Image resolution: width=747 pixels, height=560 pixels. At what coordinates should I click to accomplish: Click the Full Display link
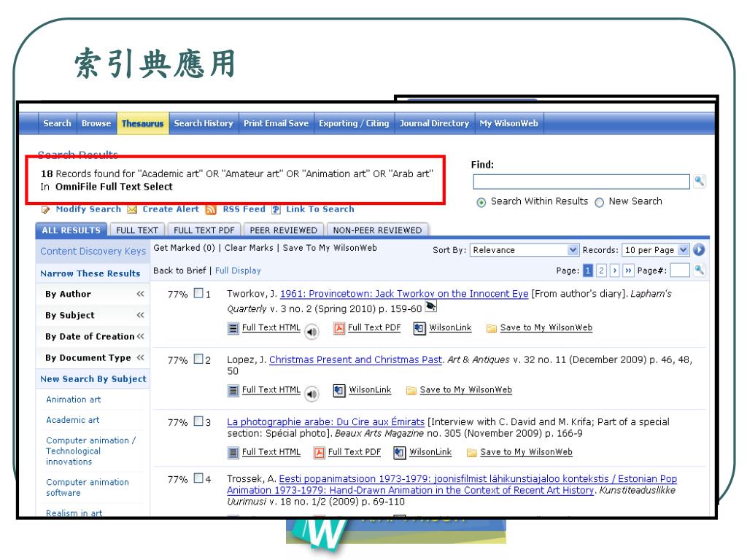click(238, 271)
